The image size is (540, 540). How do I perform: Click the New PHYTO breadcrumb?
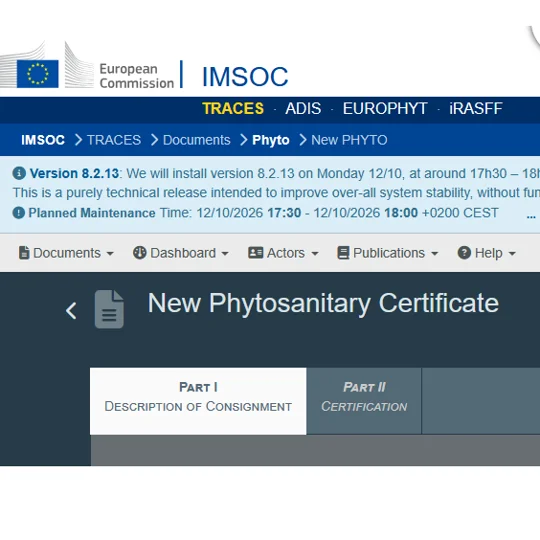click(349, 140)
